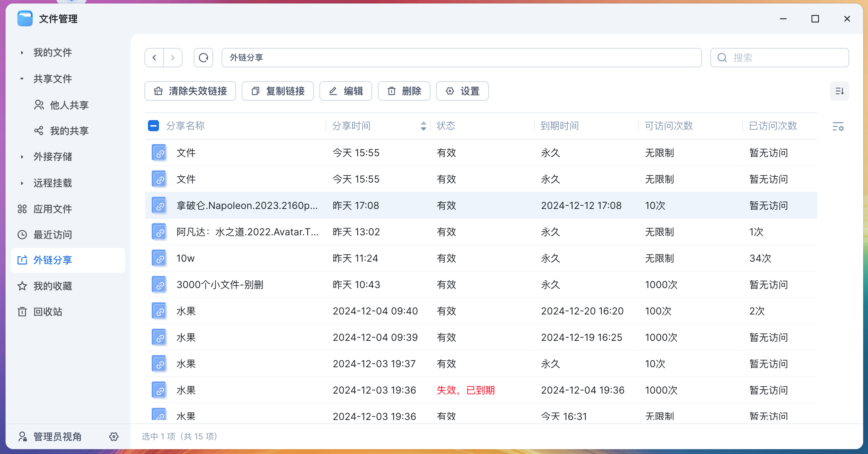
Task: Click the 设置 toolbar button
Action: click(x=462, y=91)
